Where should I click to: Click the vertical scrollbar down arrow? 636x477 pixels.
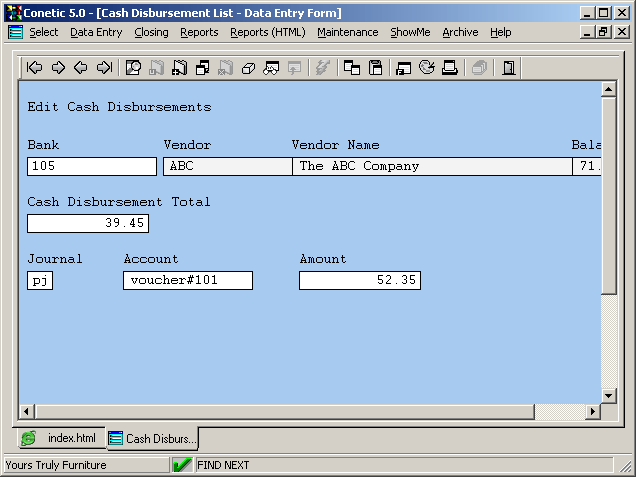point(608,395)
